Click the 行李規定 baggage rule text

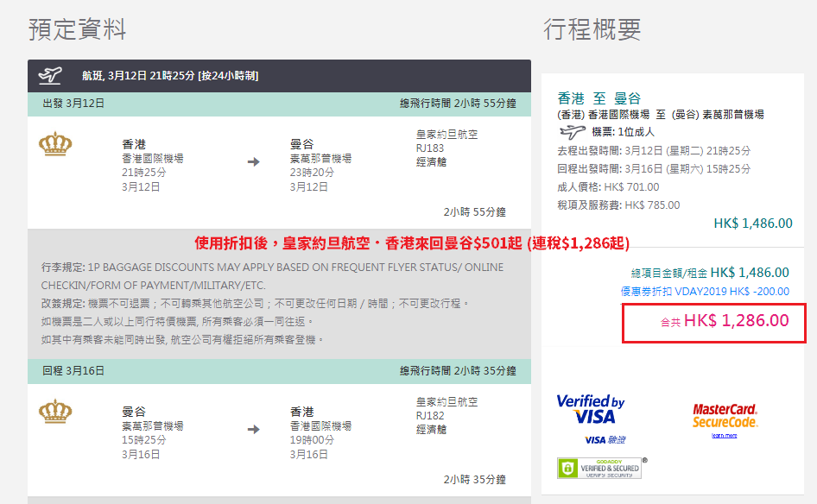click(x=273, y=276)
